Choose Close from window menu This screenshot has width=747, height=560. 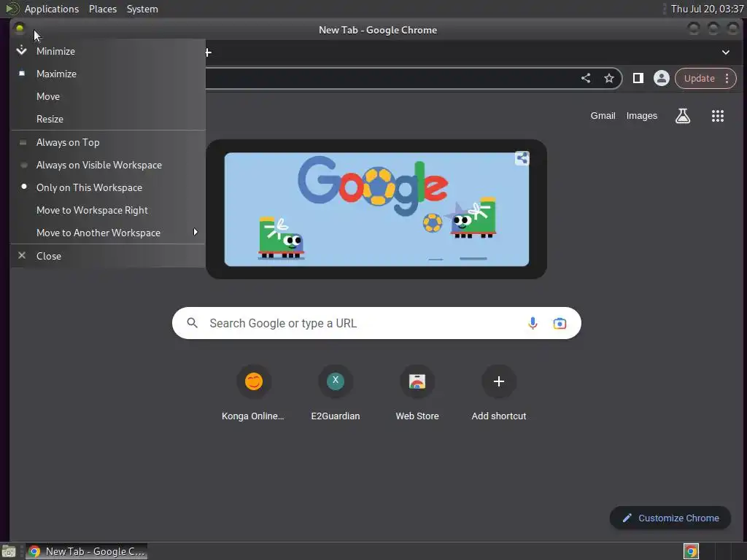[108, 256]
